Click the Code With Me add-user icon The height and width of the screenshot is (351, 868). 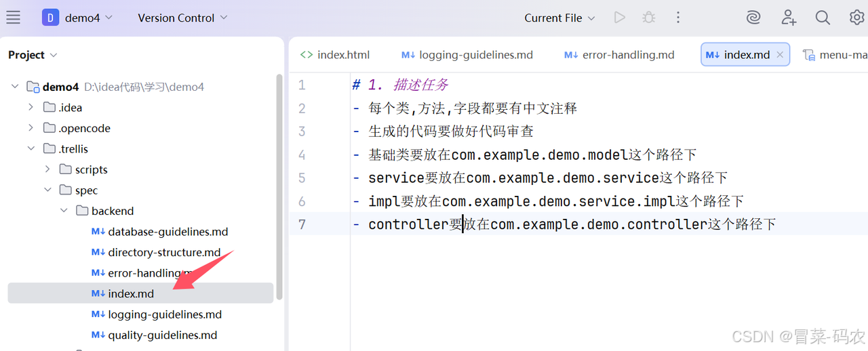click(788, 18)
